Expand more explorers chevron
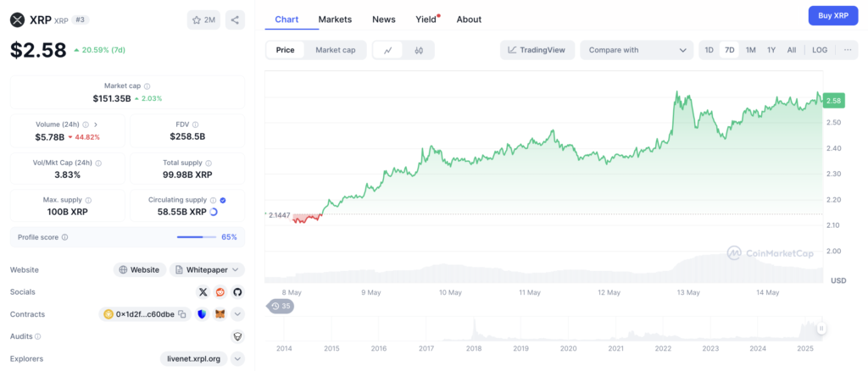This screenshot has width=868, height=371. 237,359
